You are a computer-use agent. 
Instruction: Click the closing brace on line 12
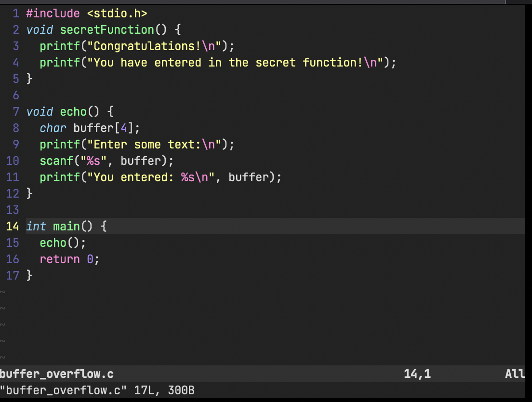pyautogui.click(x=29, y=194)
